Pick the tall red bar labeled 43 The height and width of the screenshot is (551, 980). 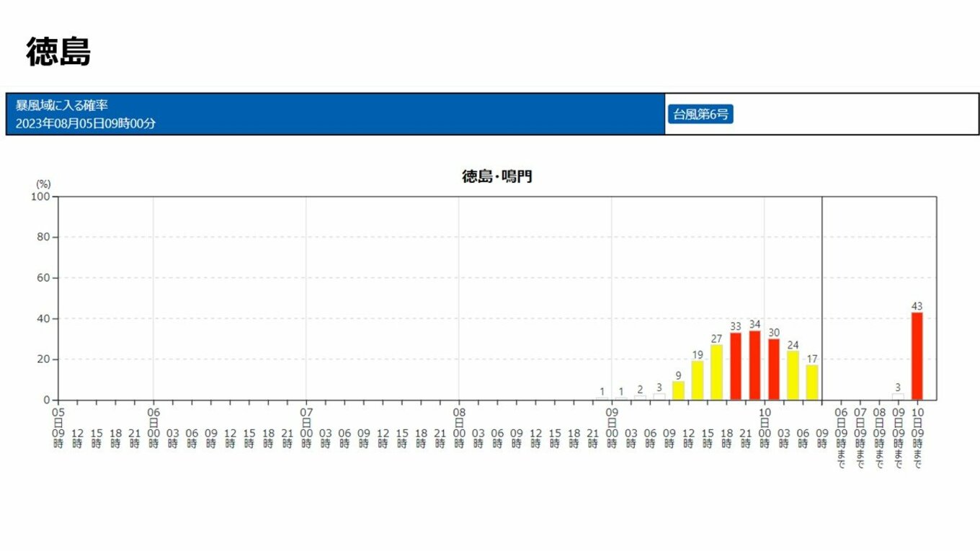[917, 356]
